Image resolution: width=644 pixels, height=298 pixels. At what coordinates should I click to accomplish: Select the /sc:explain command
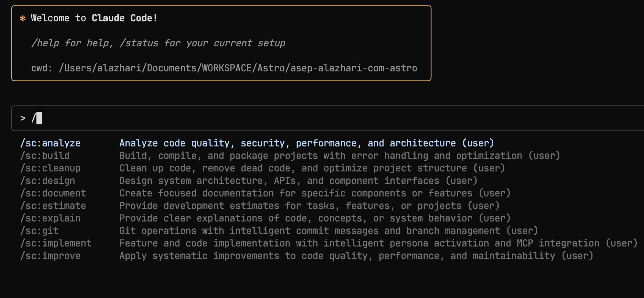click(50, 218)
